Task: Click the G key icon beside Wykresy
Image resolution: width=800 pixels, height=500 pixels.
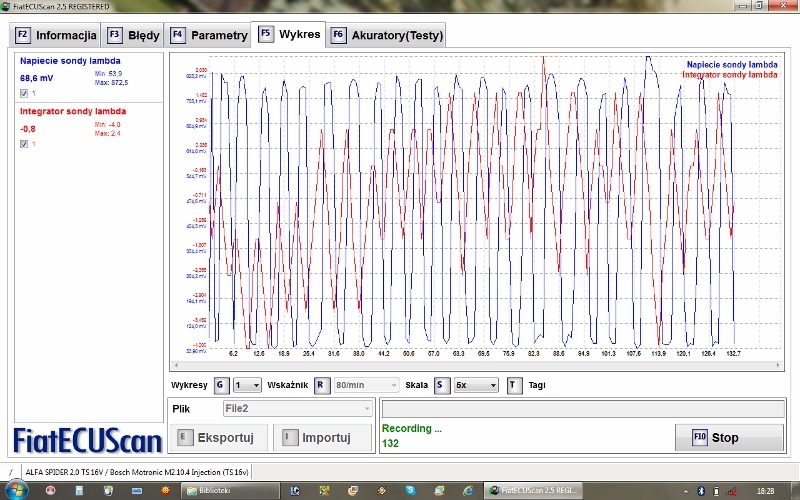Action: pos(221,385)
